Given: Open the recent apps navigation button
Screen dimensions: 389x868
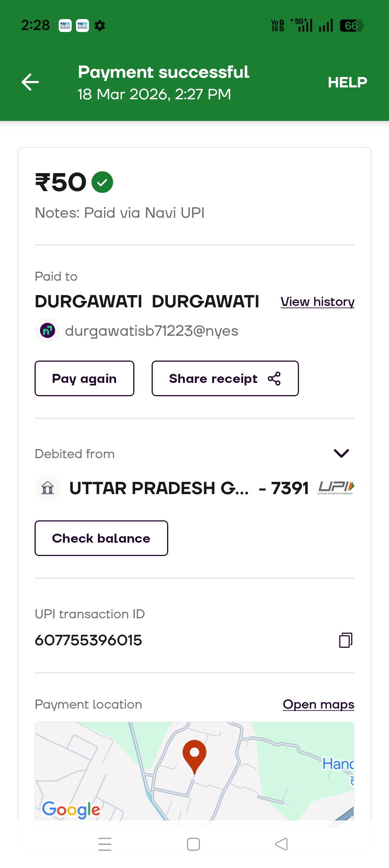Looking at the screenshot, I should [105, 844].
